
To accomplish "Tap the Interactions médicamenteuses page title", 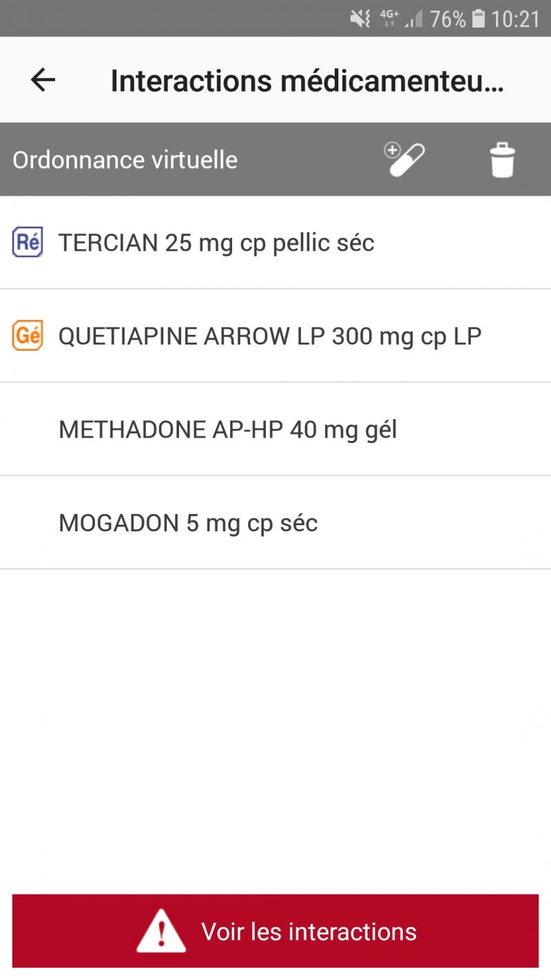I will (x=307, y=81).
